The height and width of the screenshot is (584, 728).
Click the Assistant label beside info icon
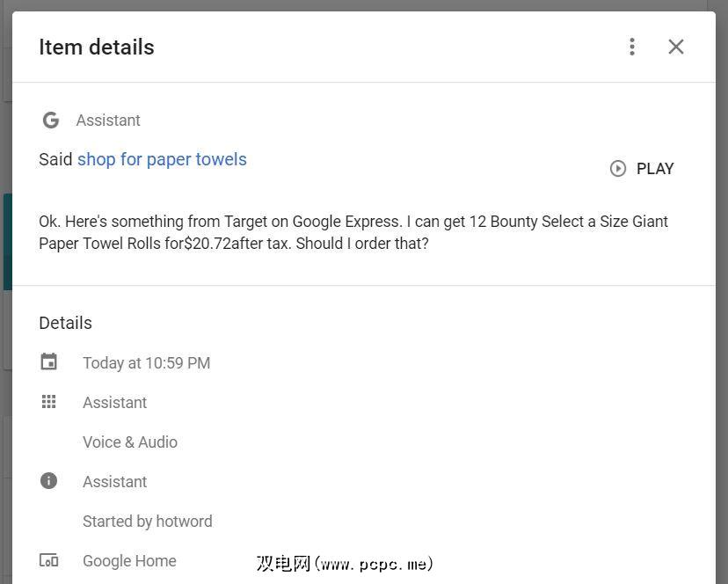pos(114,482)
